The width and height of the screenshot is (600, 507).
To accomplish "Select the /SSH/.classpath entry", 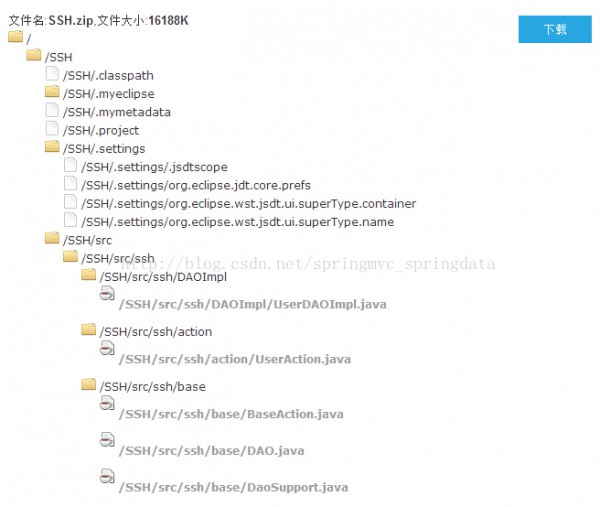I will tap(108, 76).
